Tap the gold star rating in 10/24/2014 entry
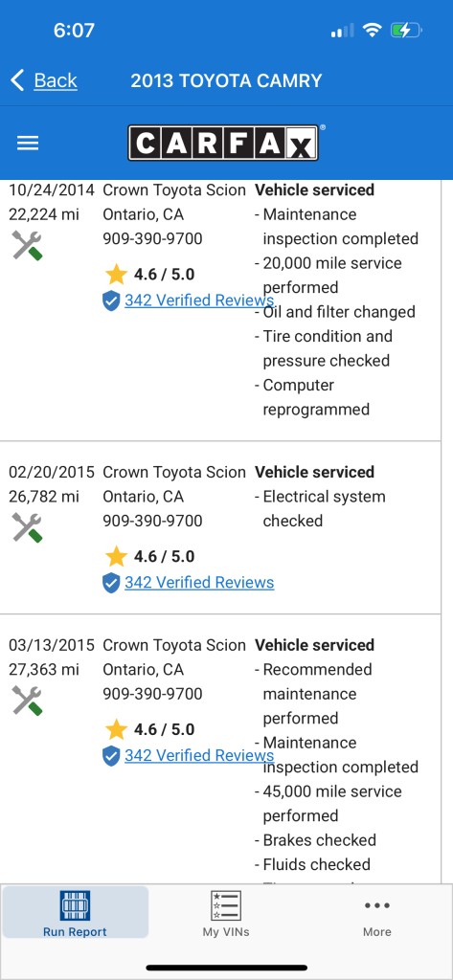The width and height of the screenshot is (453, 980). click(x=116, y=274)
